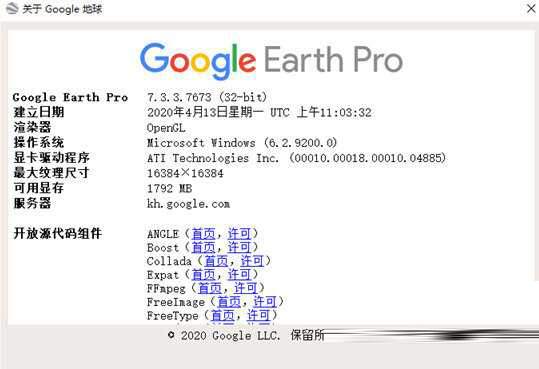The image size is (539, 369).
Task: Click the © 2020 Google LLC copyright text
Action: pyautogui.click(x=224, y=335)
